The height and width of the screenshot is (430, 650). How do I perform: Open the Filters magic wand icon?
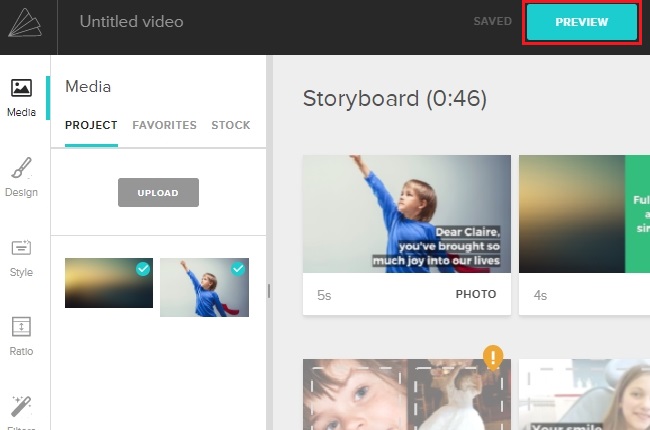21,406
